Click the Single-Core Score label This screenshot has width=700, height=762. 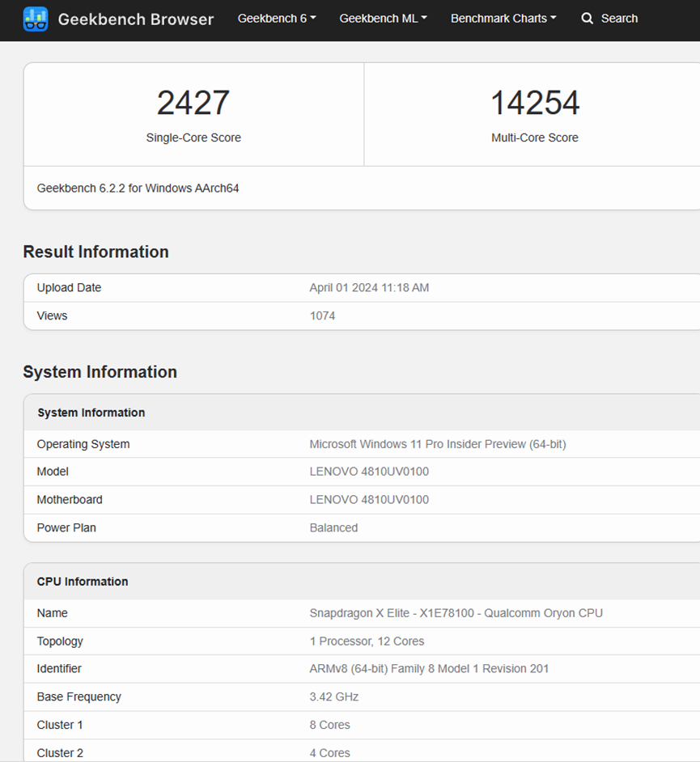pos(193,138)
